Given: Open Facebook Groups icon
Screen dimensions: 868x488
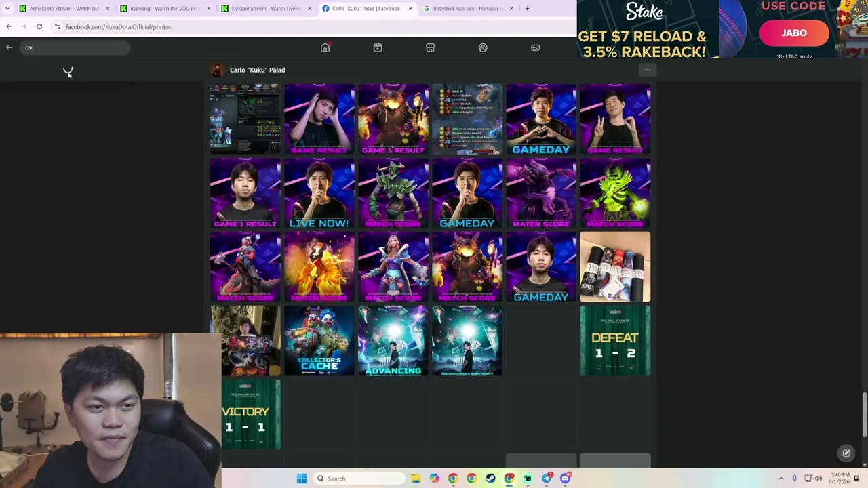Looking at the screenshot, I should tap(483, 47).
